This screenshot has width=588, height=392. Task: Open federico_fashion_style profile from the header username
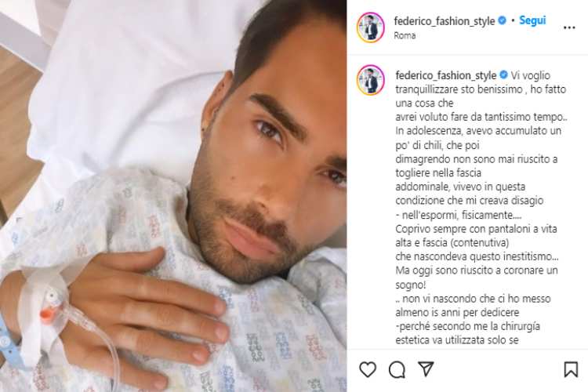pos(445,21)
